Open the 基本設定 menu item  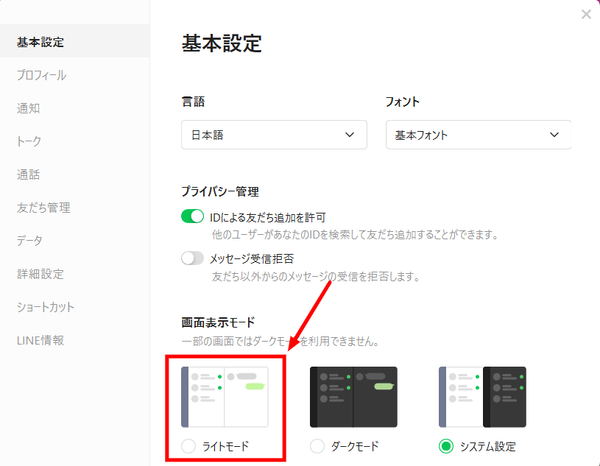point(75,41)
